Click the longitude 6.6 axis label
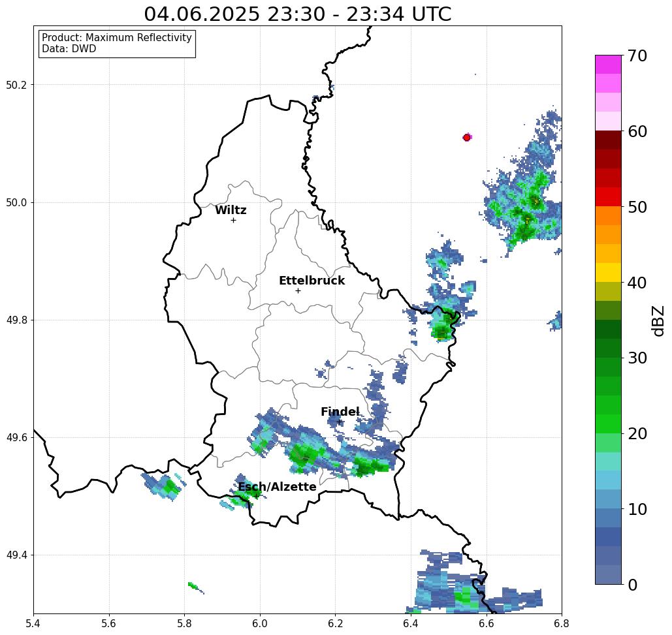Viewport: 672px width, 635px height. [x=487, y=623]
